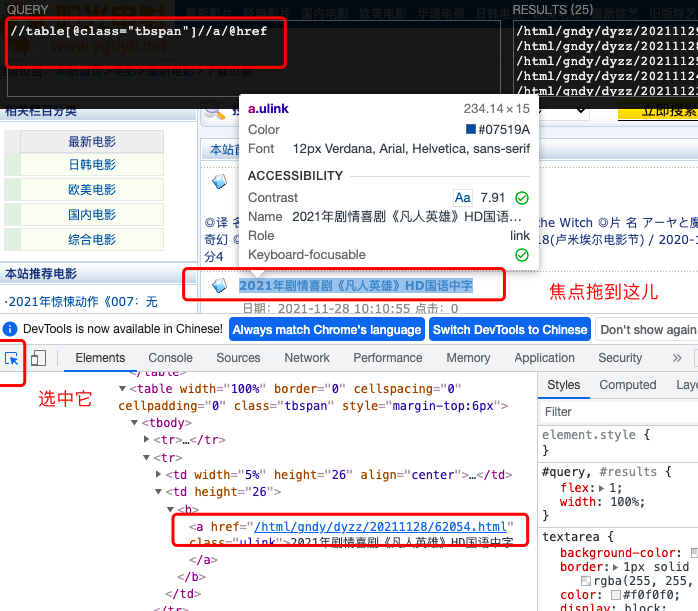Switch to the Network tab
698x611 pixels.
[307, 358]
